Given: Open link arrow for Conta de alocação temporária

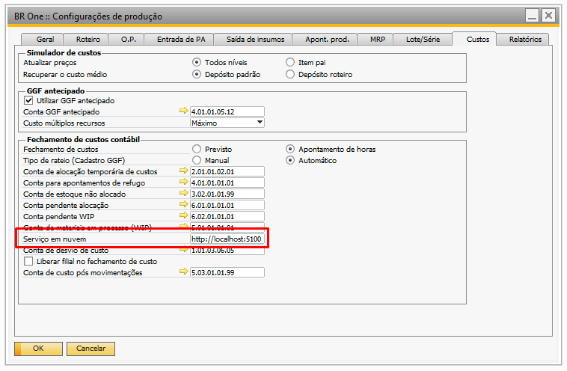Looking at the screenshot, I should [x=184, y=170].
